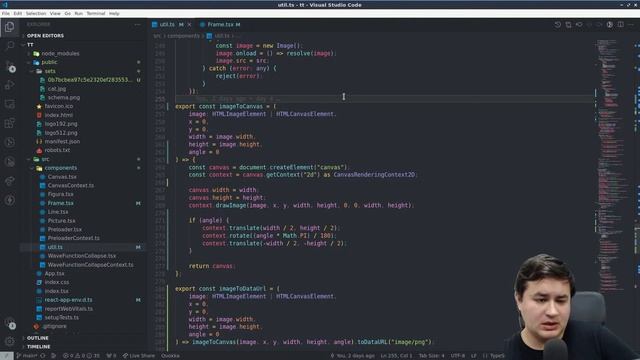This screenshot has width=640, height=360.
Task: Click the git branch indicator in the status bar
Action: [27, 356]
